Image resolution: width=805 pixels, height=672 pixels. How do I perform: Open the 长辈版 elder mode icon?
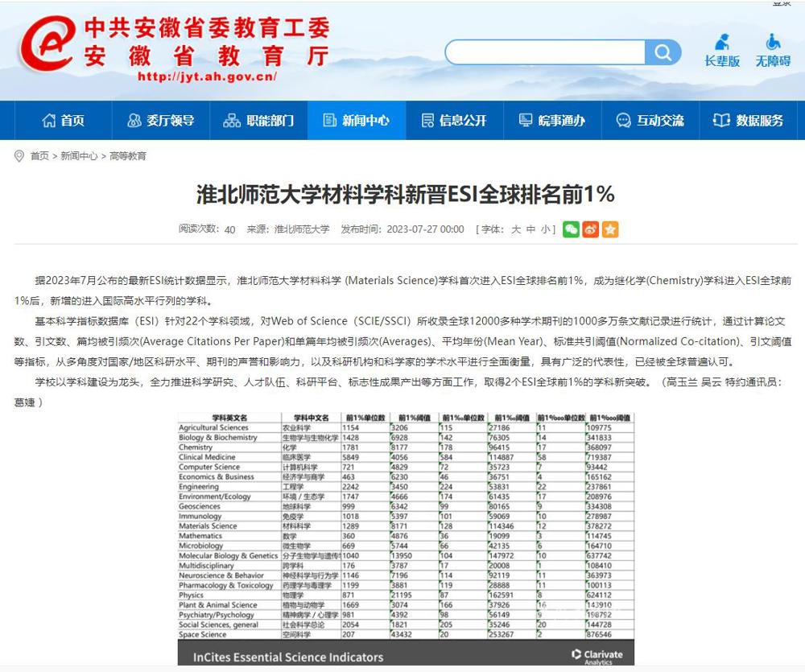pyautogui.click(x=722, y=50)
